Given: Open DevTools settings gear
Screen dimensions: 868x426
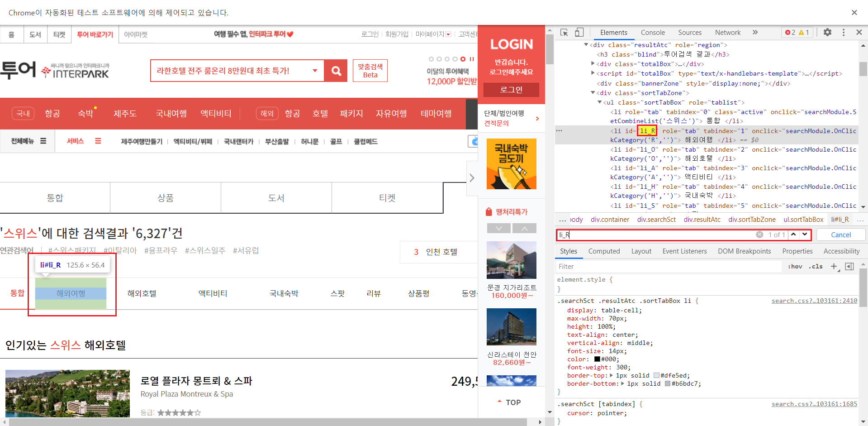Looking at the screenshot, I should [x=827, y=33].
